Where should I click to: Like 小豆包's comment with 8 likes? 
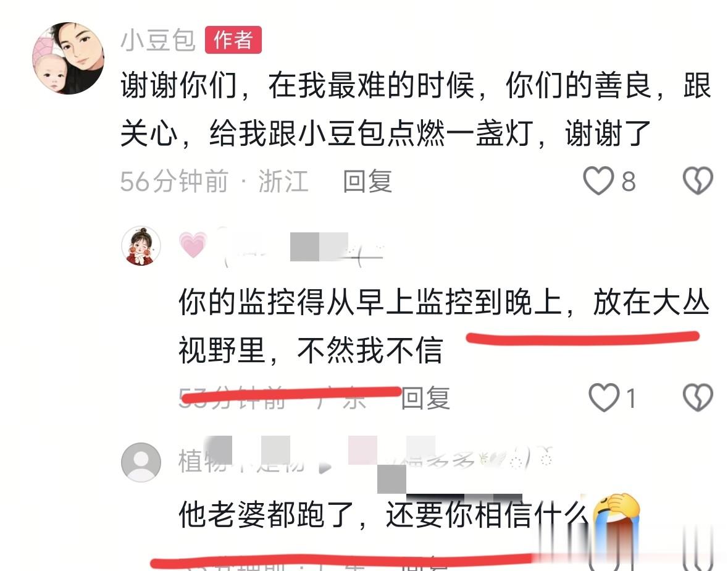[x=598, y=180]
